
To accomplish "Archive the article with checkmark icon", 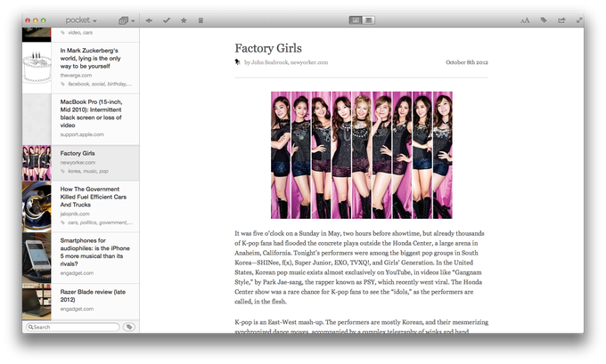I will tap(167, 20).
